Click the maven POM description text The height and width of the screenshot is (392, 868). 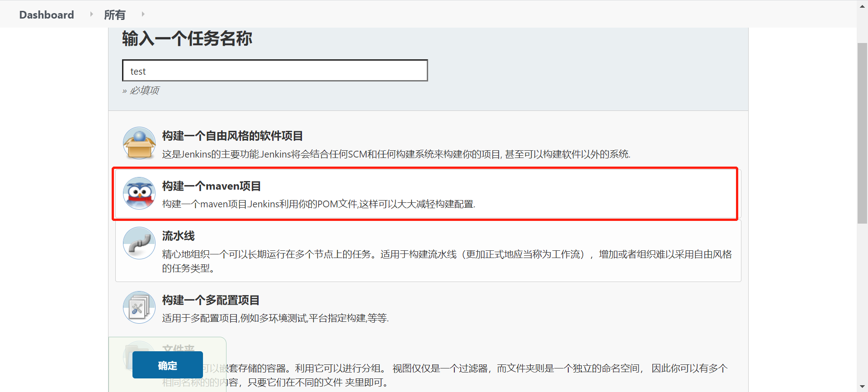pos(319,204)
